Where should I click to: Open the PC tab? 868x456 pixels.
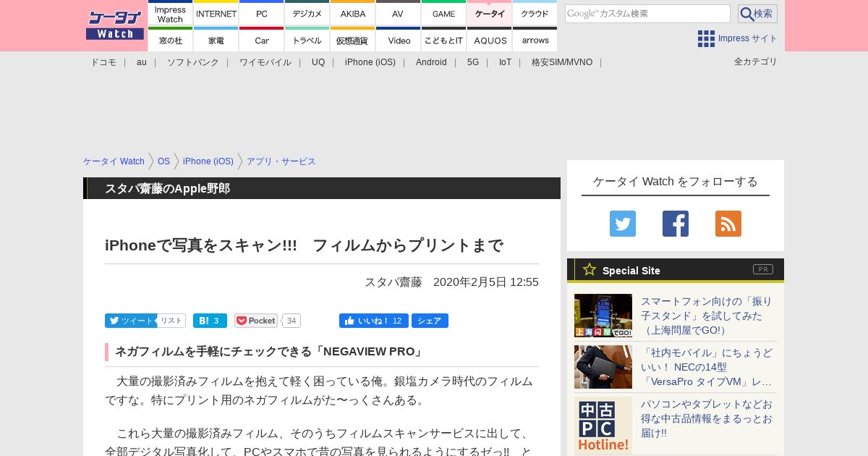tap(262, 13)
